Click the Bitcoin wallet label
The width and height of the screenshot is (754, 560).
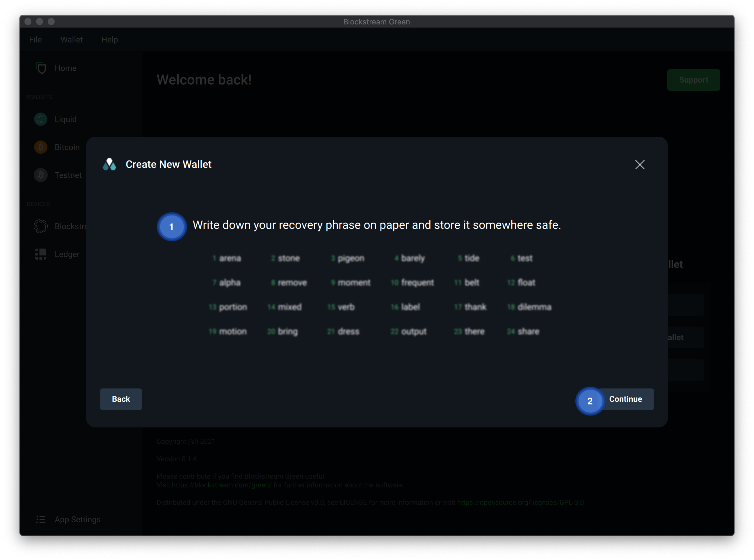pyautogui.click(x=67, y=147)
